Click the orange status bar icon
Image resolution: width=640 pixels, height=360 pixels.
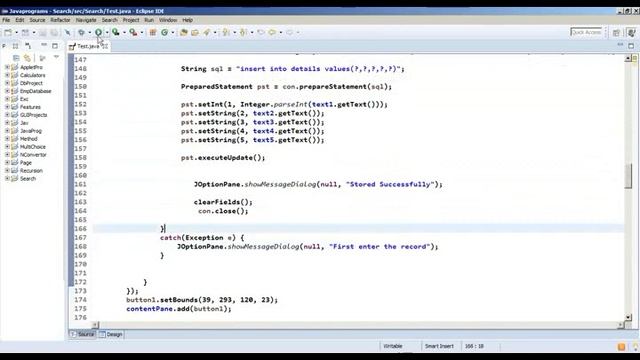pyautogui.click(x=621, y=347)
